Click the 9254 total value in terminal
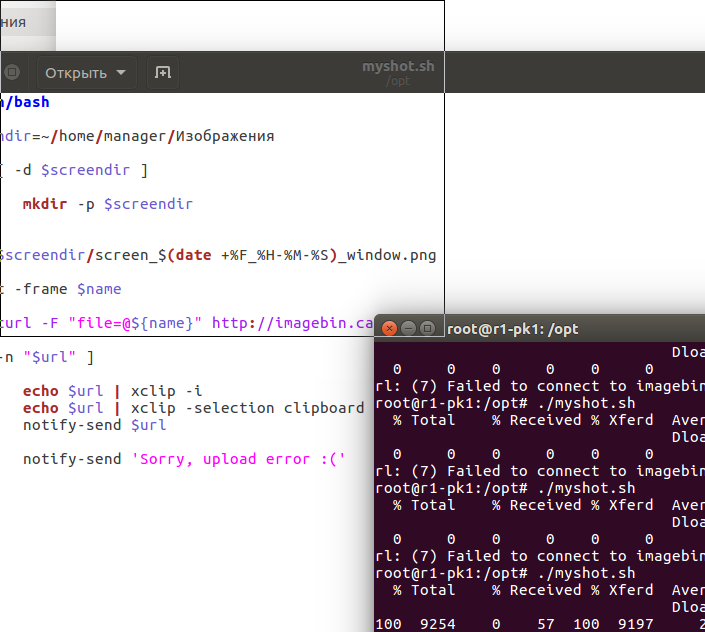 [x=437, y=624]
